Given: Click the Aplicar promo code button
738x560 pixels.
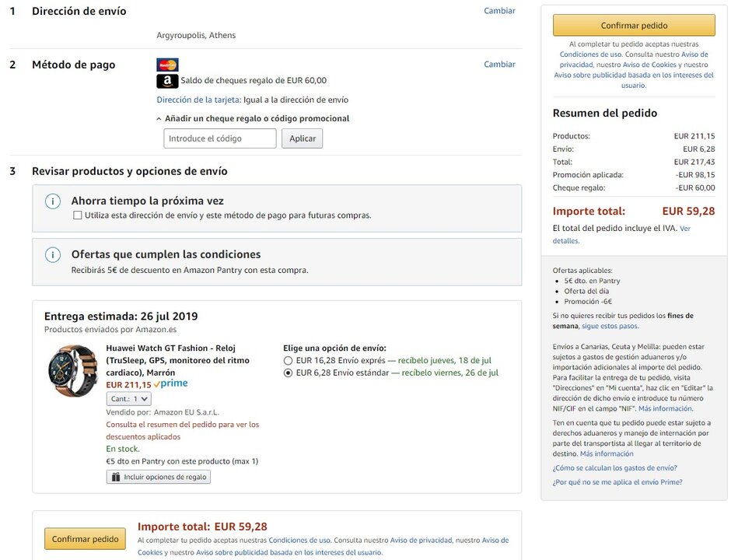Looking at the screenshot, I should pos(302,138).
